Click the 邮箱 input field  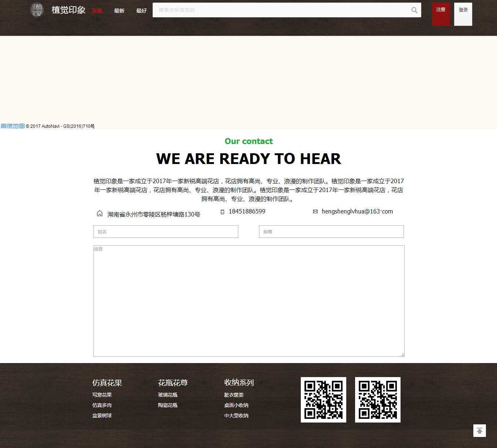click(331, 232)
